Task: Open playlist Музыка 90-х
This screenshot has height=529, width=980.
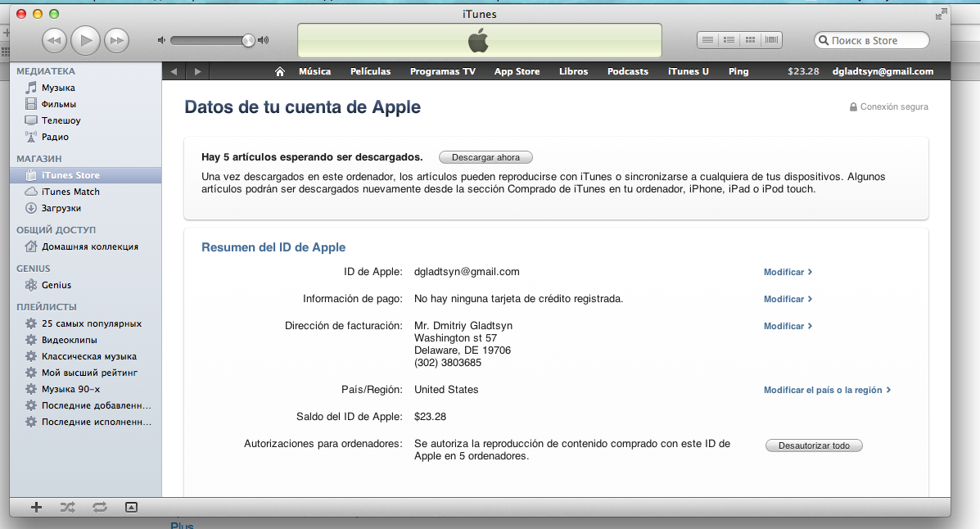Action: [86, 388]
